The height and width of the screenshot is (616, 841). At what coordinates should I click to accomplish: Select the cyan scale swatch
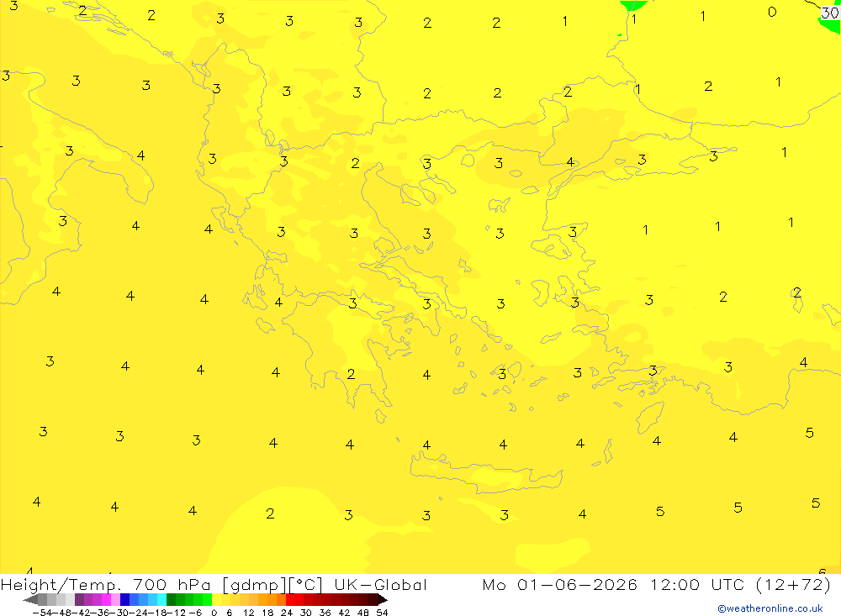pyautogui.click(x=161, y=600)
